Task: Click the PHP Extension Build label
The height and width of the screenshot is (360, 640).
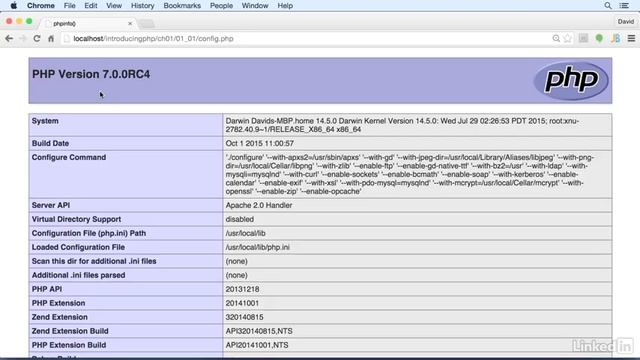Action: (69, 345)
